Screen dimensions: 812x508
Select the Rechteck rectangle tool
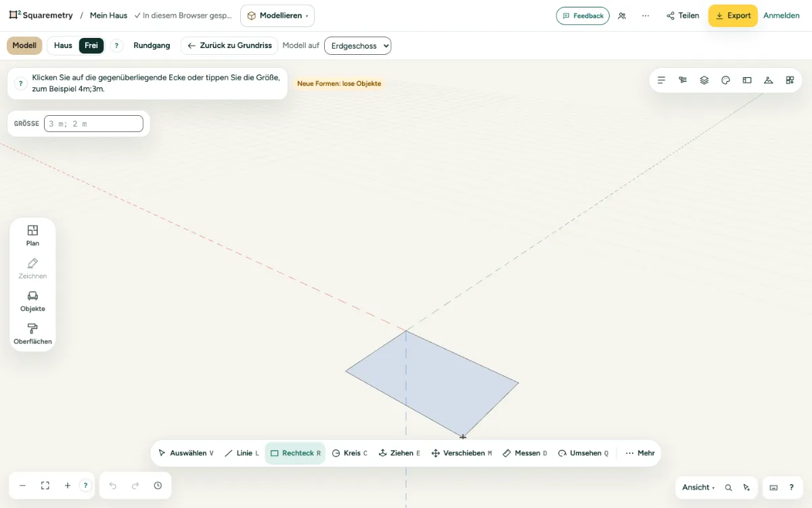click(295, 453)
